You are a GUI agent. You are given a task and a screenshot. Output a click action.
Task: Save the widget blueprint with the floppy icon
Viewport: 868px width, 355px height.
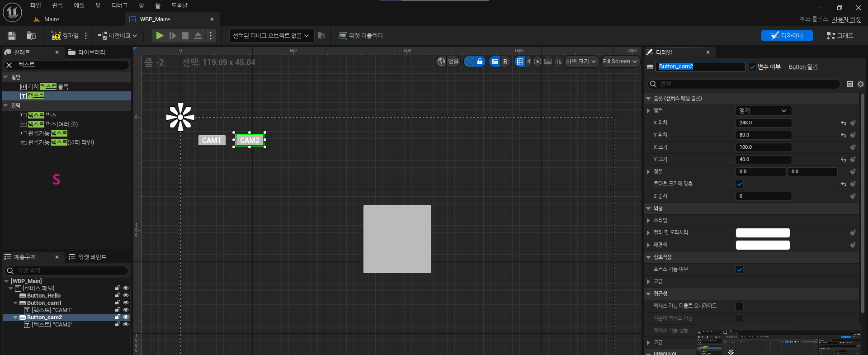tap(12, 36)
